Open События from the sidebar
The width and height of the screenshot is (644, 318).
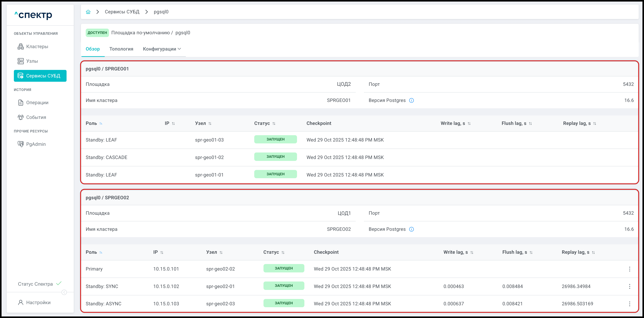click(x=36, y=117)
